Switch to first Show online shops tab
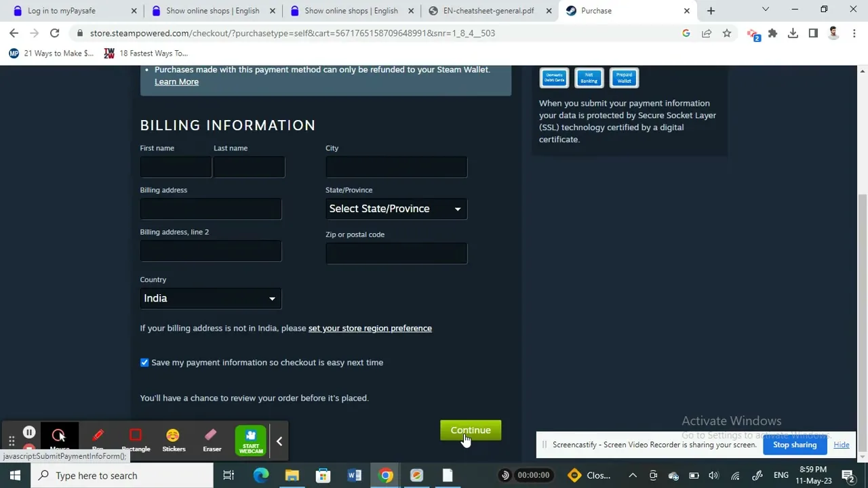The width and height of the screenshot is (868, 488). point(212,11)
